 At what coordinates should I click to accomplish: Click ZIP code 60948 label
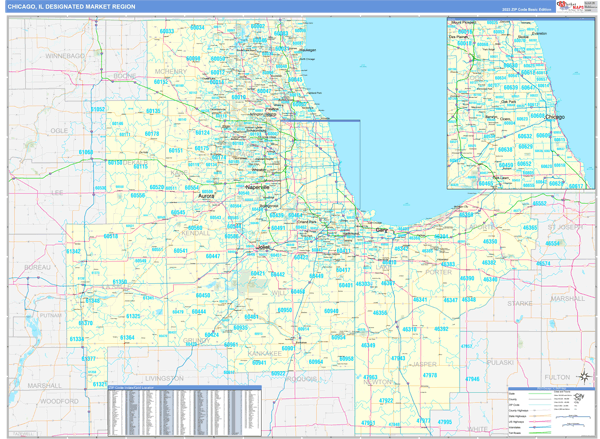[331, 311]
